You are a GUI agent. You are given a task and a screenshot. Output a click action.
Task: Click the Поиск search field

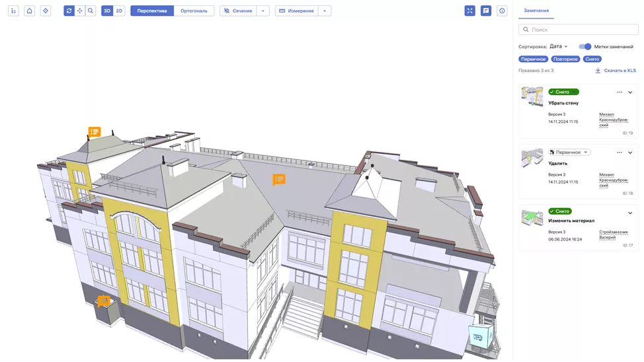tap(578, 30)
